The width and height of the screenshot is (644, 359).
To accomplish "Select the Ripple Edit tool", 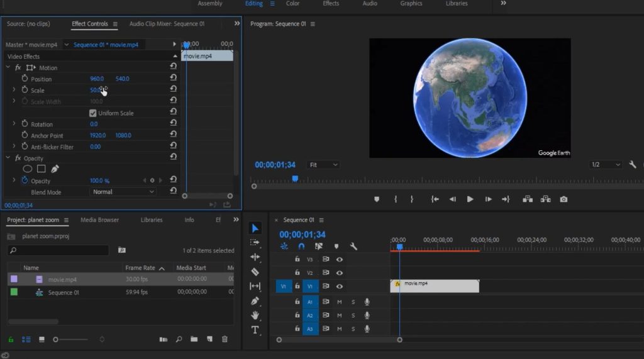I will (255, 257).
